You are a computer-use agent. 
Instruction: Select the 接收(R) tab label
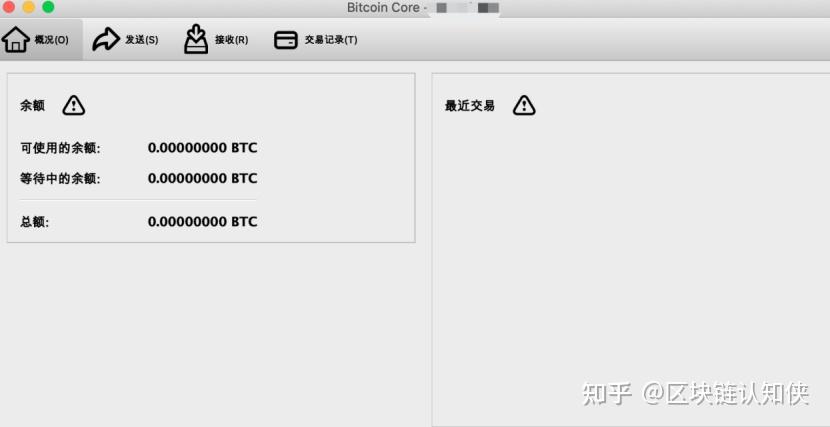(x=231, y=40)
